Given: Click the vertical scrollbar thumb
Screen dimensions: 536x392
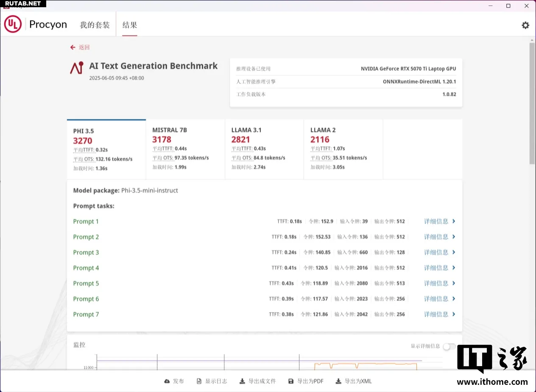Looking at the screenshot, I should pyautogui.click(x=532, y=103).
